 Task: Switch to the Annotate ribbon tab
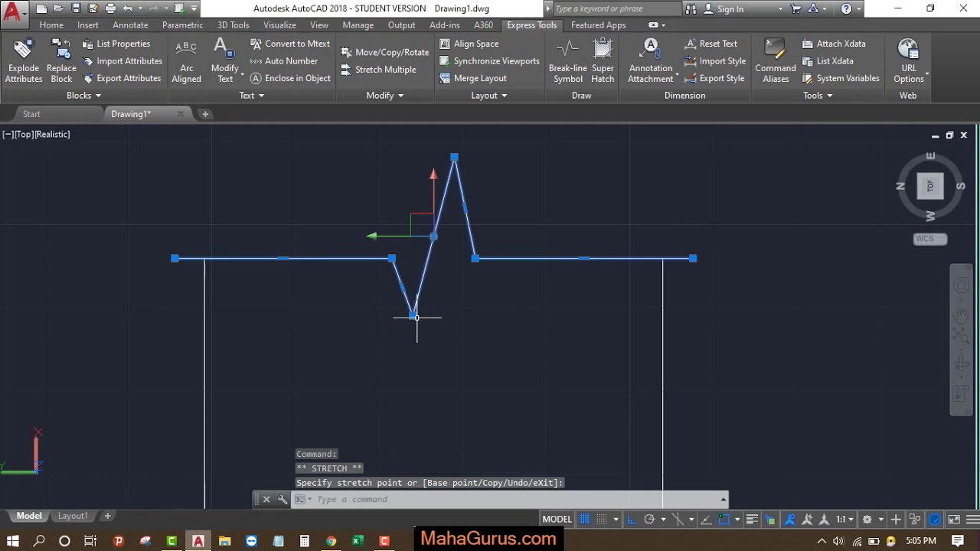pyautogui.click(x=130, y=25)
